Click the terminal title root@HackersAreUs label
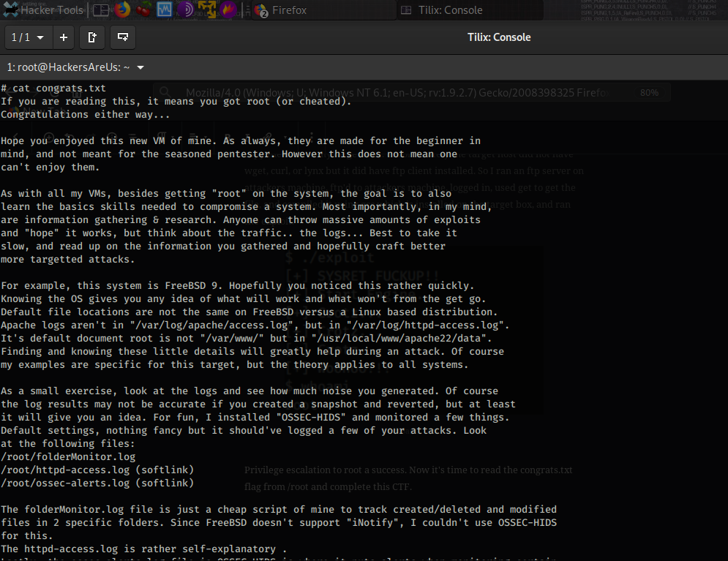This screenshot has width=728, height=561. pyautogui.click(x=68, y=67)
